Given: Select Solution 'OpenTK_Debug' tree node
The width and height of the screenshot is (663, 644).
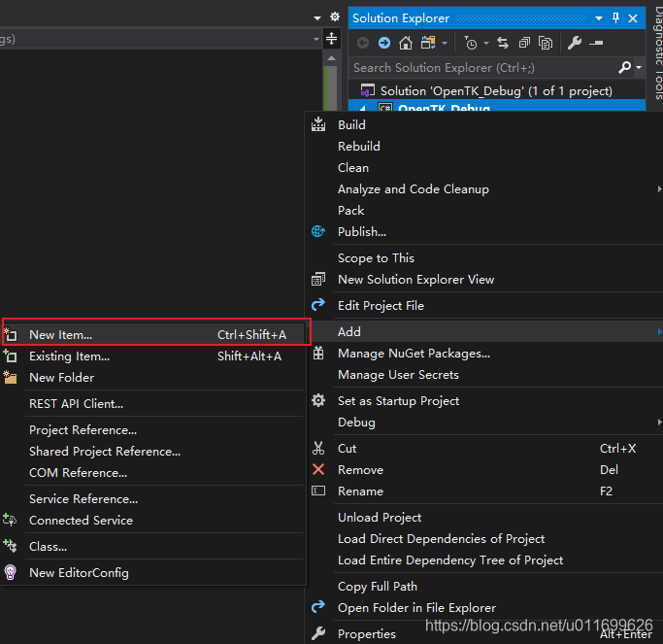Looking at the screenshot, I should [496, 91].
